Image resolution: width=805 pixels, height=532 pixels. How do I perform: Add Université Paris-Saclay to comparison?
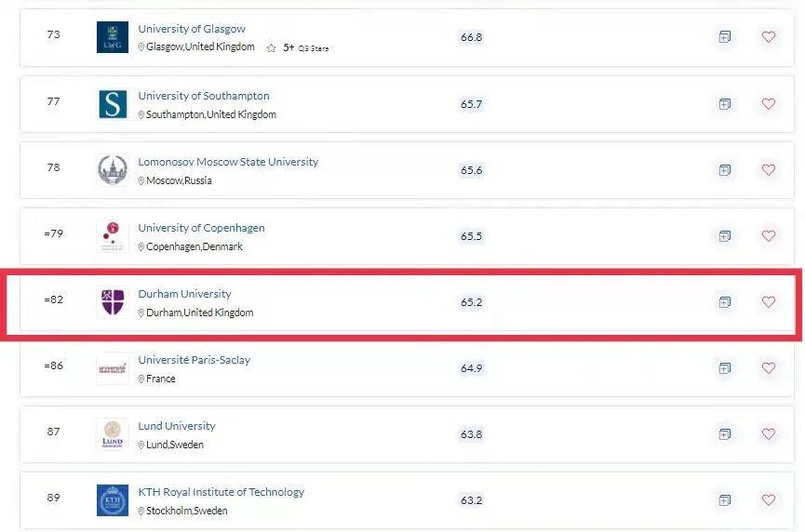click(x=724, y=368)
